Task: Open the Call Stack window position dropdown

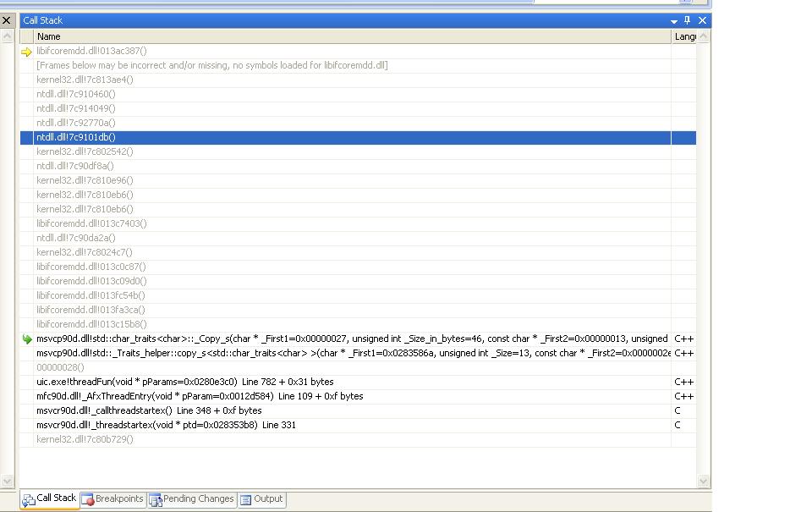Action: [x=674, y=20]
